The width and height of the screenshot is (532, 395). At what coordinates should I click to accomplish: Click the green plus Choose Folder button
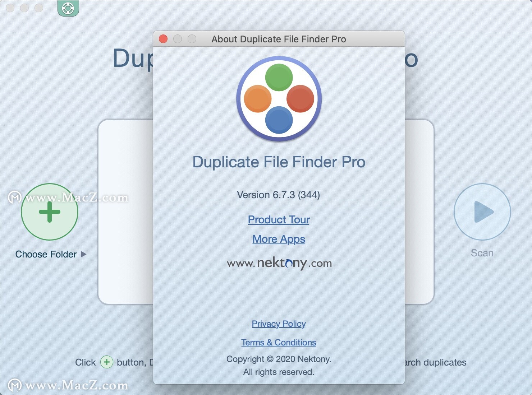50,212
